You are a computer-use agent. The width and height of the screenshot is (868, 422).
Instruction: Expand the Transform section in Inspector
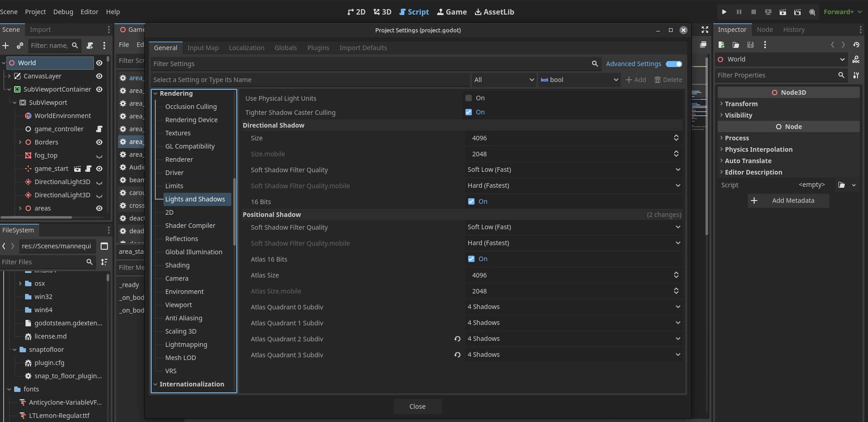point(741,104)
